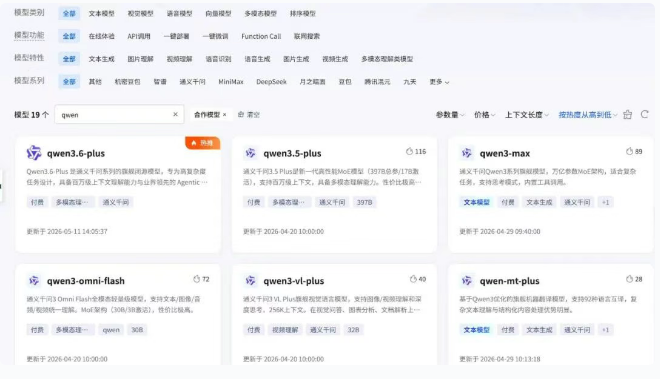The height and width of the screenshot is (379, 660).
Task: Click the heat icon showing 116 on qwen3.5-plus
Action: pos(409,151)
